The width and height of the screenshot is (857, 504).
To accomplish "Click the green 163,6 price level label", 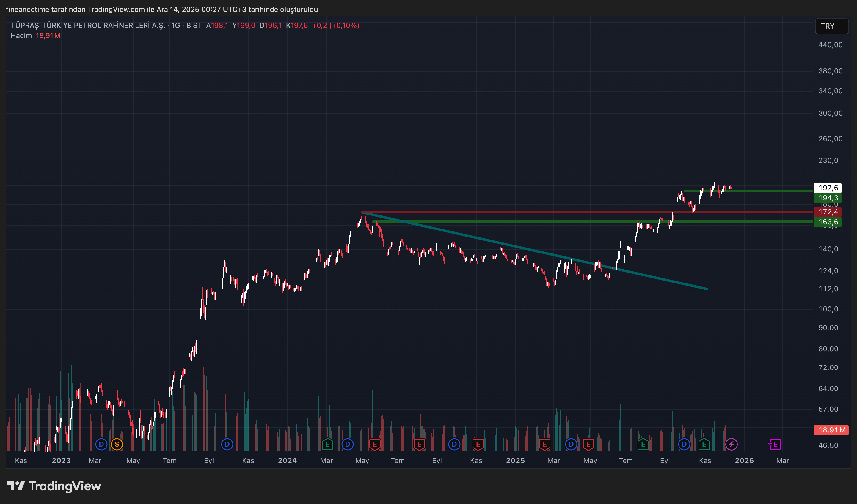I will pos(828,222).
